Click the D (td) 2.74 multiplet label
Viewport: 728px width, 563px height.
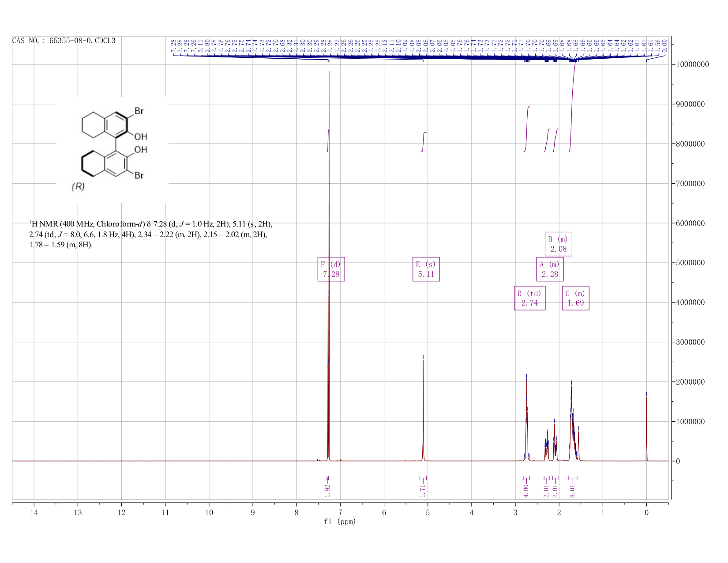tap(530, 298)
